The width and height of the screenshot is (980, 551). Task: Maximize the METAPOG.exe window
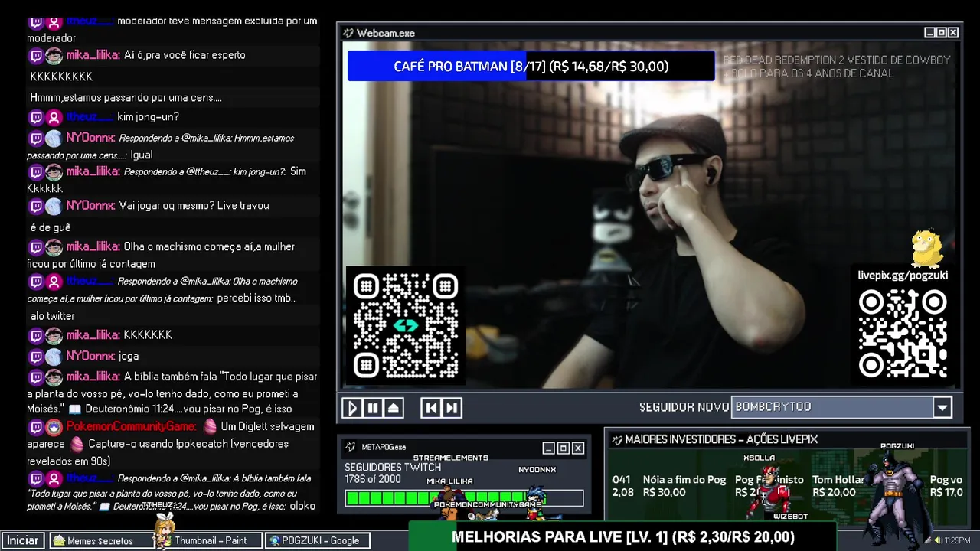click(563, 448)
